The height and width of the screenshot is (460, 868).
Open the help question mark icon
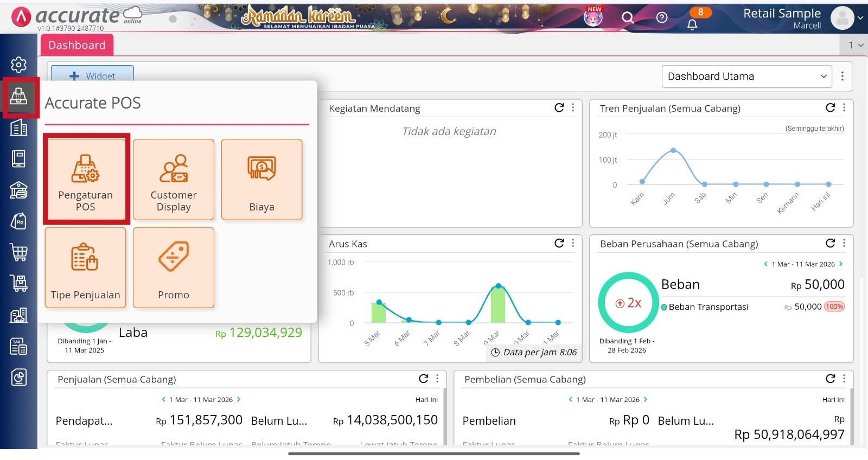pos(662,18)
